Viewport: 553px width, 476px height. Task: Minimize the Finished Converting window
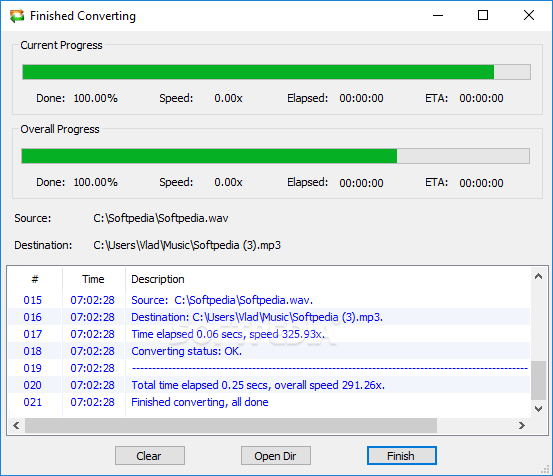(438, 16)
